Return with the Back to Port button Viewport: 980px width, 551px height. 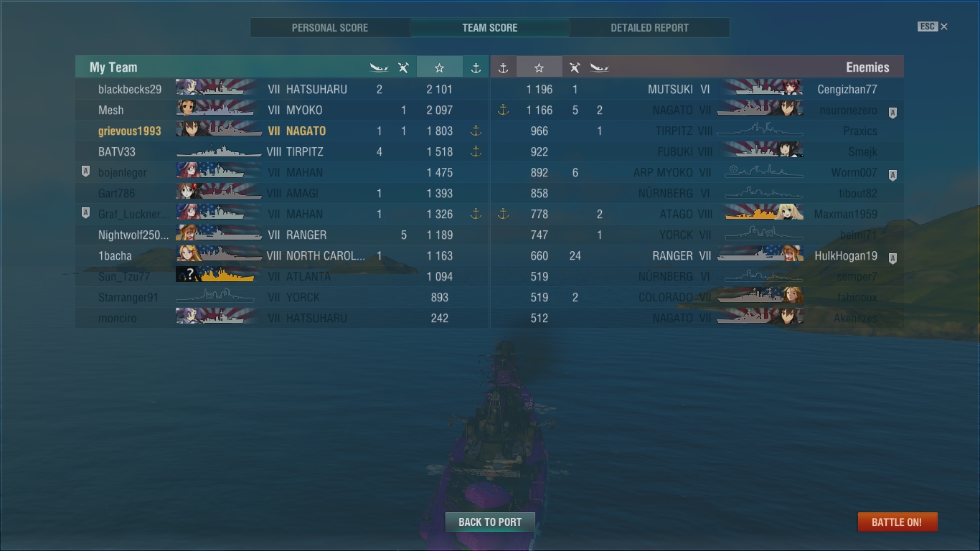pos(490,522)
